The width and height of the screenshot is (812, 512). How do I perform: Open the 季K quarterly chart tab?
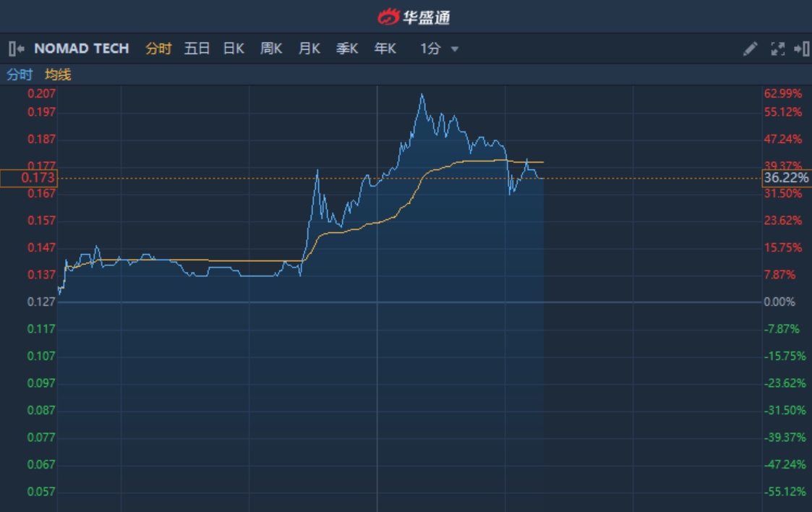point(347,48)
